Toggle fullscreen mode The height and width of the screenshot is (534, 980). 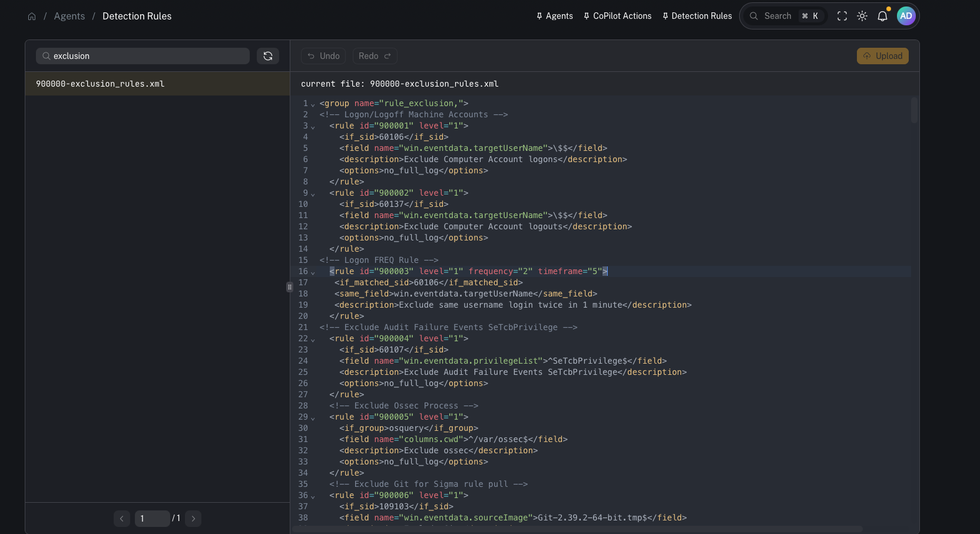[842, 16]
